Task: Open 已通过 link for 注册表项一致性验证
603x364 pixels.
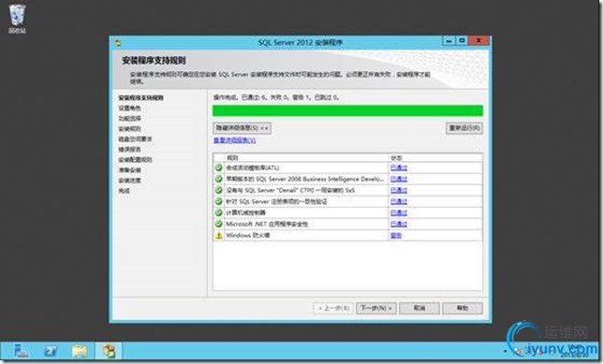Action: (x=399, y=201)
